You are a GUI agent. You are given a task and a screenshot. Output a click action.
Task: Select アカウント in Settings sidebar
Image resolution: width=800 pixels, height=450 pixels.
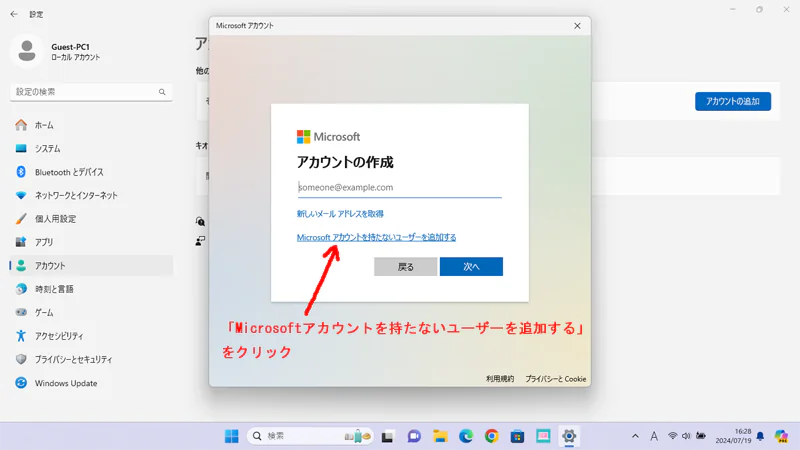[91, 266]
